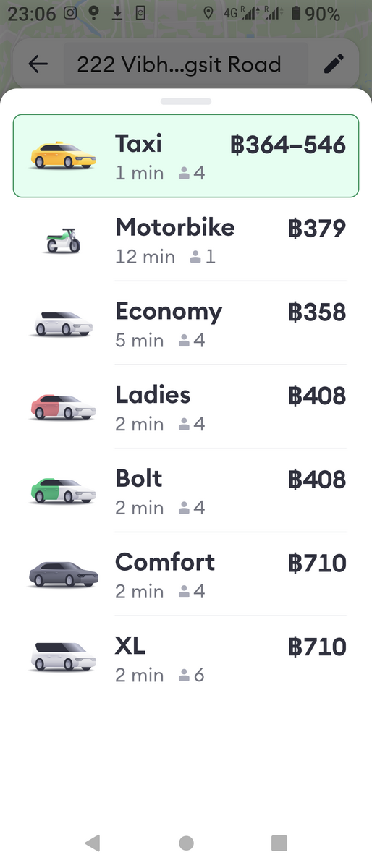Screen dimensions: 372x868
Task: Tap the Taxi price range ฿364–546
Action: click(x=288, y=145)
